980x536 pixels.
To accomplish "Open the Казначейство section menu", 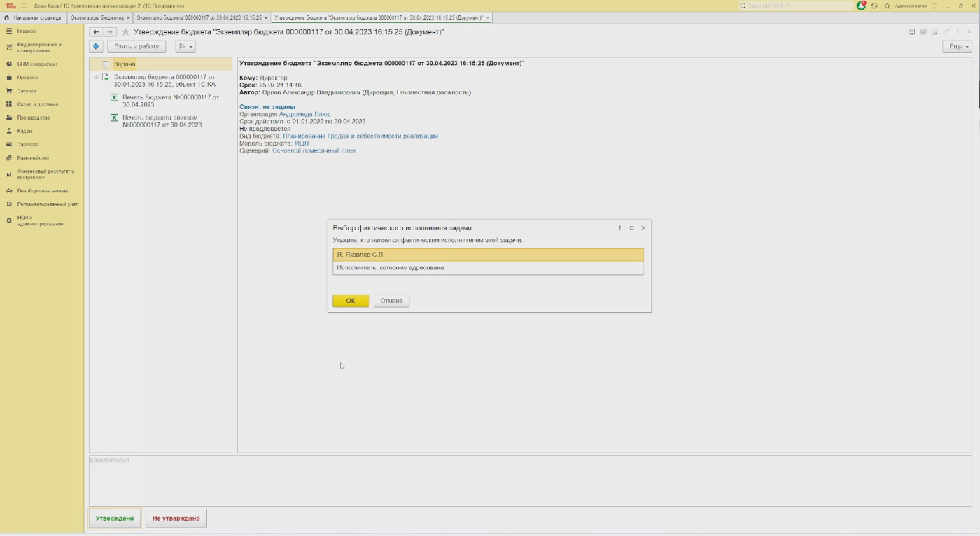I will click(33, 157).
